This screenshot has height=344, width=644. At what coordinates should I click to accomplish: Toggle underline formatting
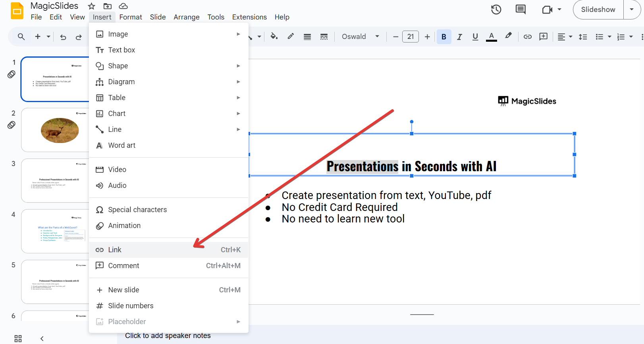pyautogui.click(x=475, y=37)
